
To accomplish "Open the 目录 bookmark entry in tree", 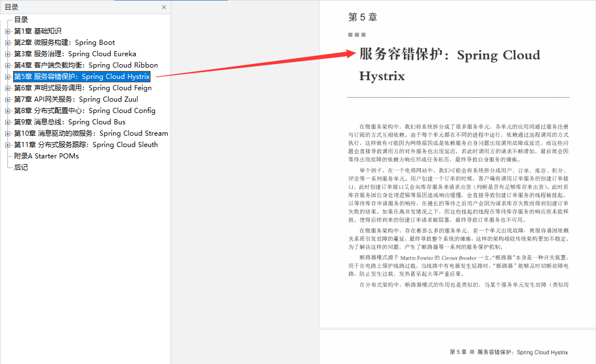I will coord(21,20).
